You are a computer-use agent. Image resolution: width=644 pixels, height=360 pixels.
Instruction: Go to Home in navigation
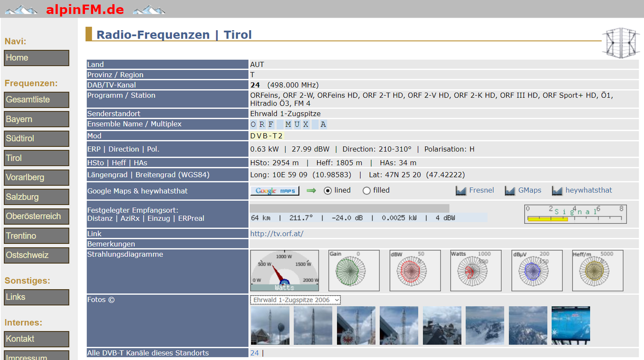click(37, 58)
